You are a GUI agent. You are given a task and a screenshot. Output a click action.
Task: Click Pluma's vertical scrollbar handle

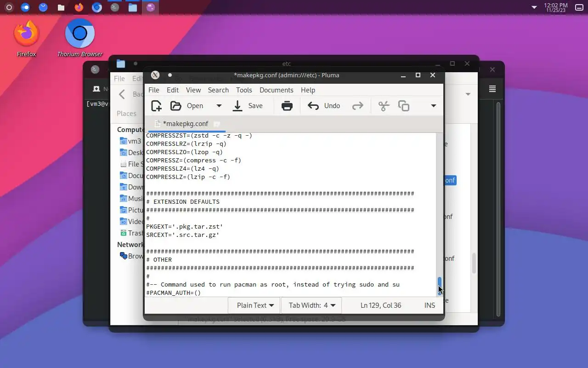(x=440, y=286)
